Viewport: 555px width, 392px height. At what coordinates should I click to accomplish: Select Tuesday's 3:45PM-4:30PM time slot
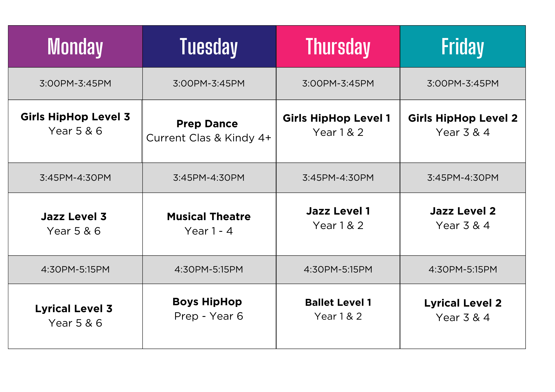[209, 177]
